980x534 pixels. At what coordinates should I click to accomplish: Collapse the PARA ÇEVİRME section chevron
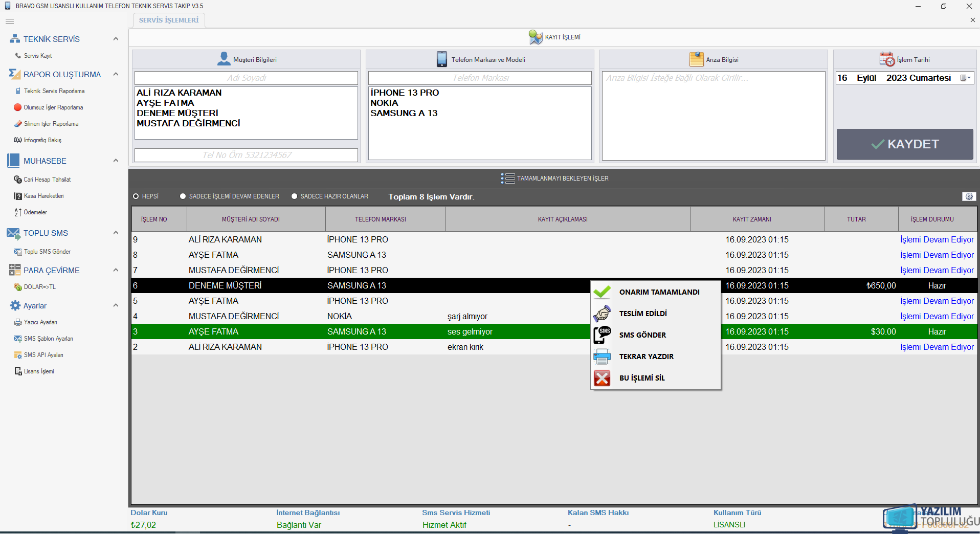click(116, 270)
